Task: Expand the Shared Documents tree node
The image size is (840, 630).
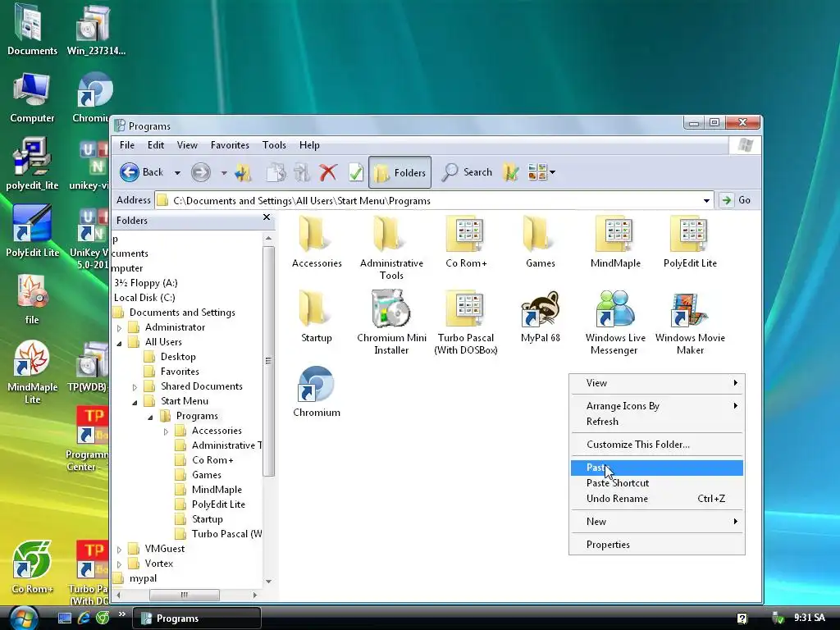Action: (x=135, y=387)
